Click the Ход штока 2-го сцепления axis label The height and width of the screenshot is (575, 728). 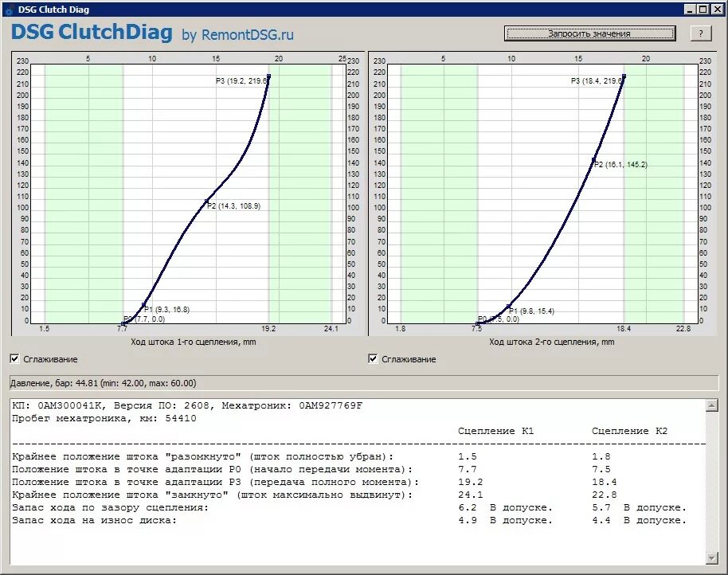pyautogui.click(x=551, y=342)
